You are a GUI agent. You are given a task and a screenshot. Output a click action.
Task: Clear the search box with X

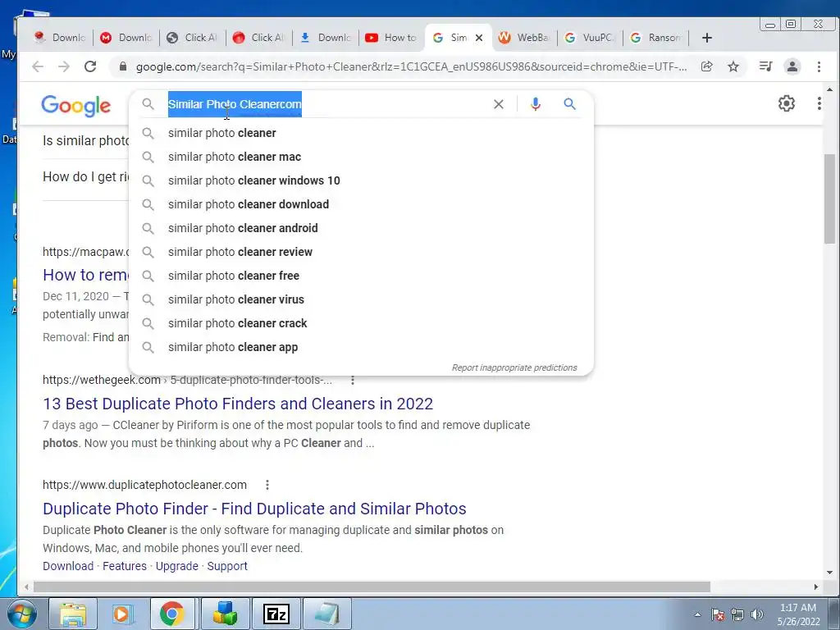click(498, 104)
